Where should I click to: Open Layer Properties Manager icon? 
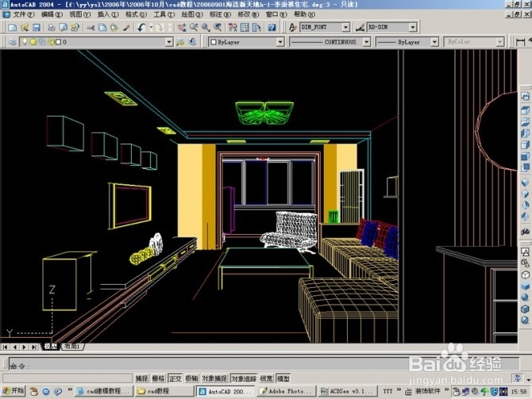tap(13, 42)
